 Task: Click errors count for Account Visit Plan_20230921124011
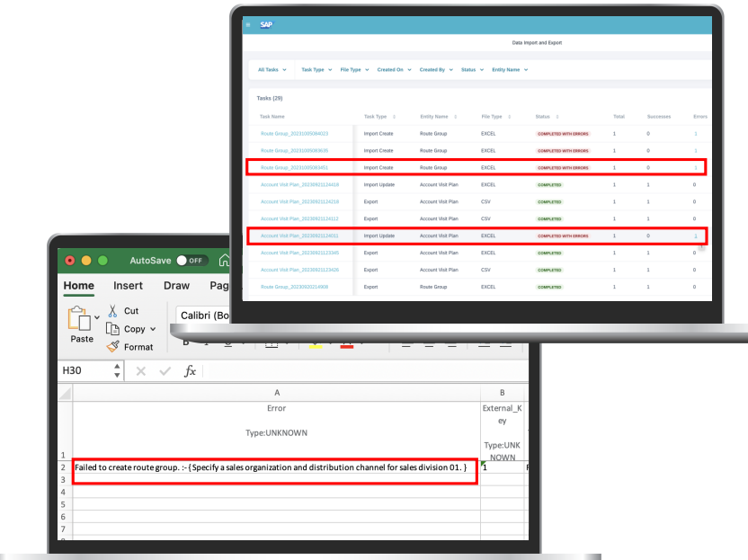[x=696, y=236]
